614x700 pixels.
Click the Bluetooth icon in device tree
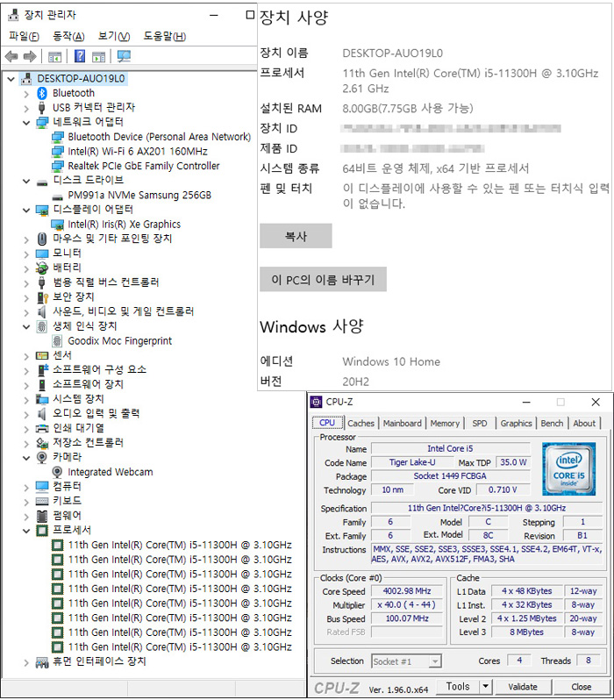click(x=42, y=93)
